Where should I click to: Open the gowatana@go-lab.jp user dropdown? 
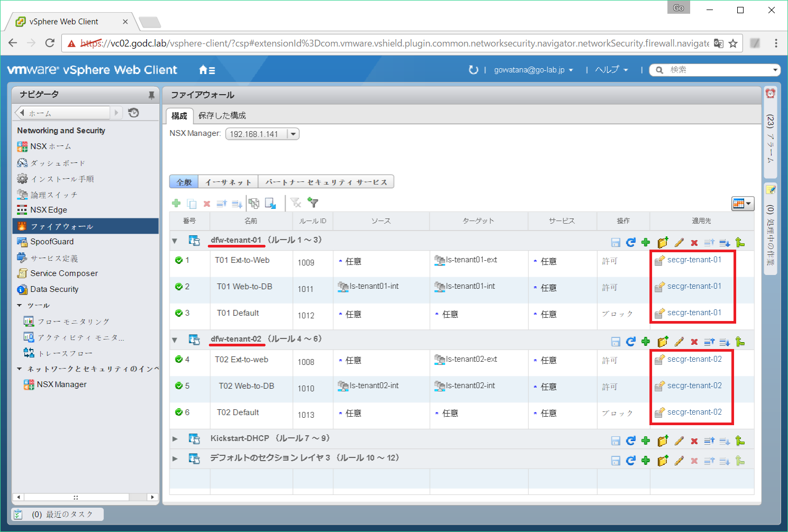[x=533, y=70]
